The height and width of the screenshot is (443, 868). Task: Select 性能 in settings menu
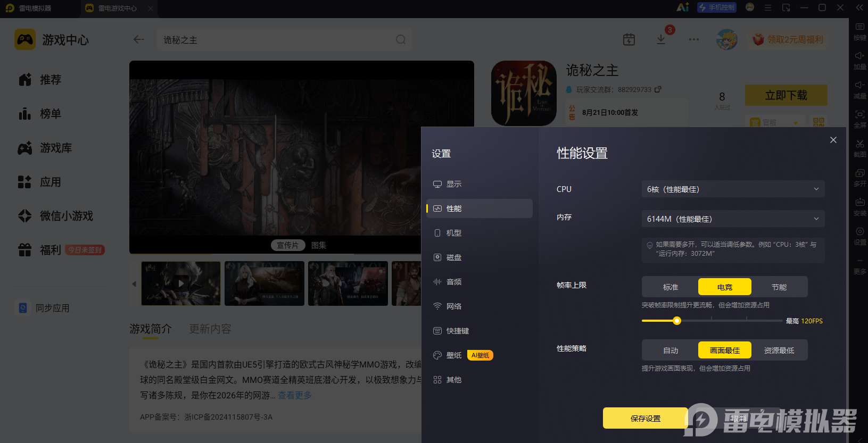(x=480, y=208)
